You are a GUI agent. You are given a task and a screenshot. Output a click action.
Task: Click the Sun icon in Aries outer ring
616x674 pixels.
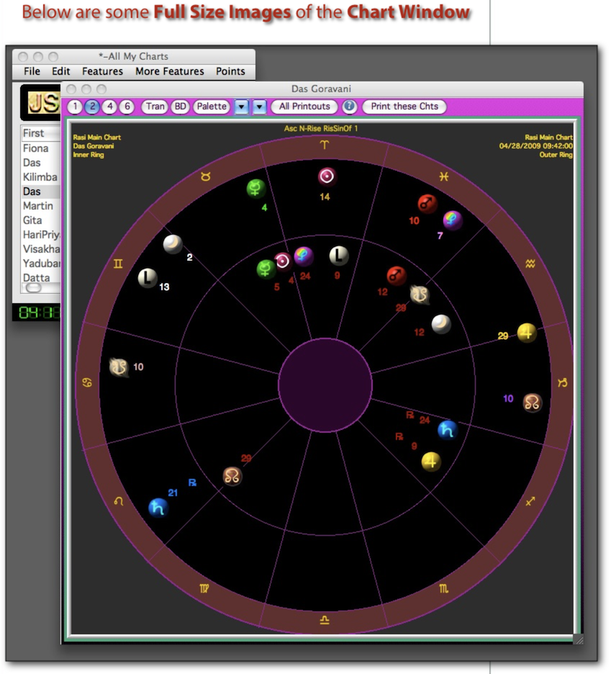pos(327,176)
